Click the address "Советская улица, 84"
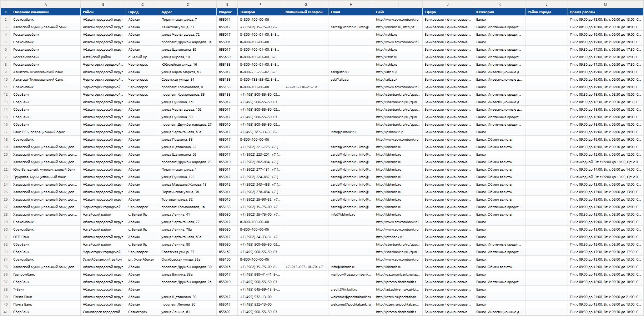Image resolution: width=644 pixels, height=322 pixels. pos(188,80)
